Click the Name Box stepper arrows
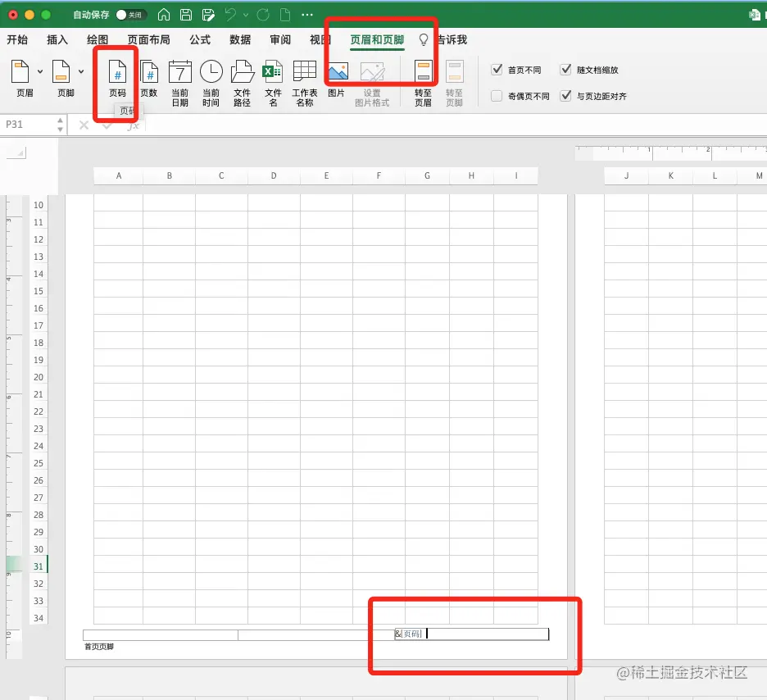 coord(60,125)
